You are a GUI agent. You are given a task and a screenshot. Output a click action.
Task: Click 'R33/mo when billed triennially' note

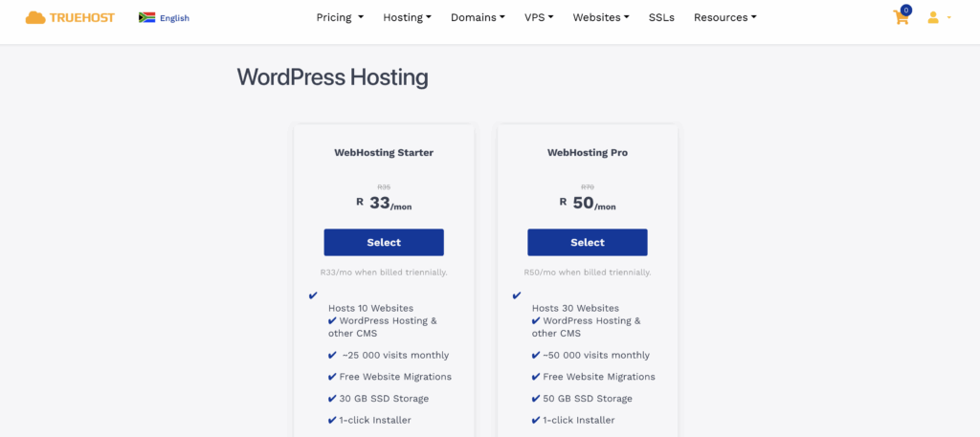[x=384, y=273]
